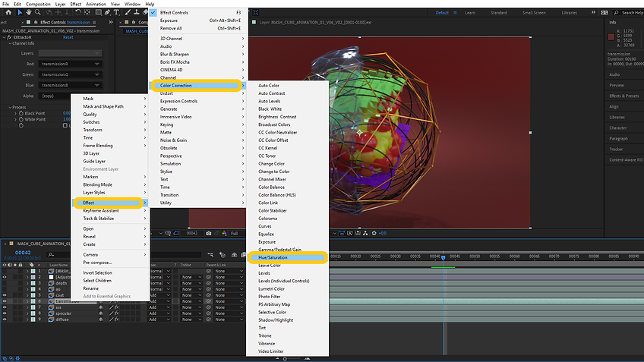Click the White Point value 1.00

pyautogui.click(x=66, y=119)
